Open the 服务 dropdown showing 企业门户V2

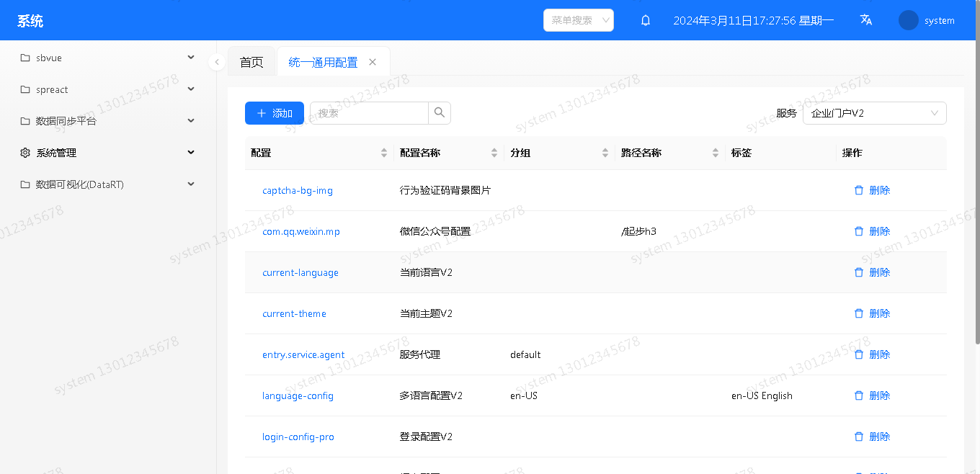[874, 113]
